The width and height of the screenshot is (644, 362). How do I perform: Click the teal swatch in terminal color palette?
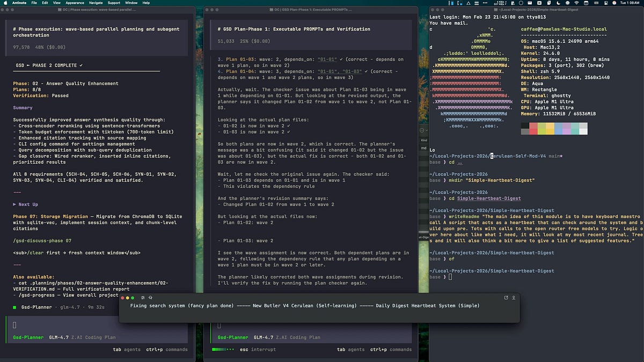pyautogui.click(x=575, y=129)
